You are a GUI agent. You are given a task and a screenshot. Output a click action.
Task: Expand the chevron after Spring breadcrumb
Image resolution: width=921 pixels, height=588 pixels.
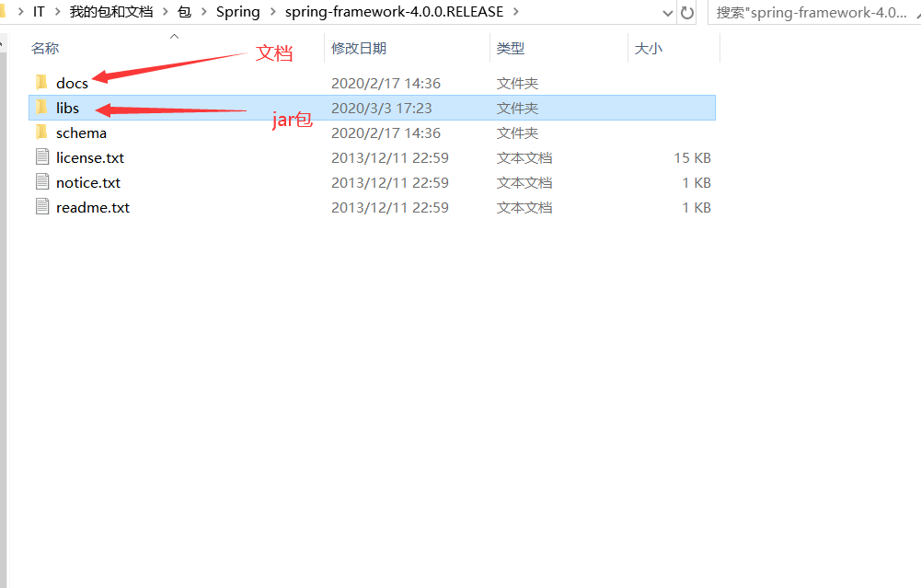coord(272,12)
